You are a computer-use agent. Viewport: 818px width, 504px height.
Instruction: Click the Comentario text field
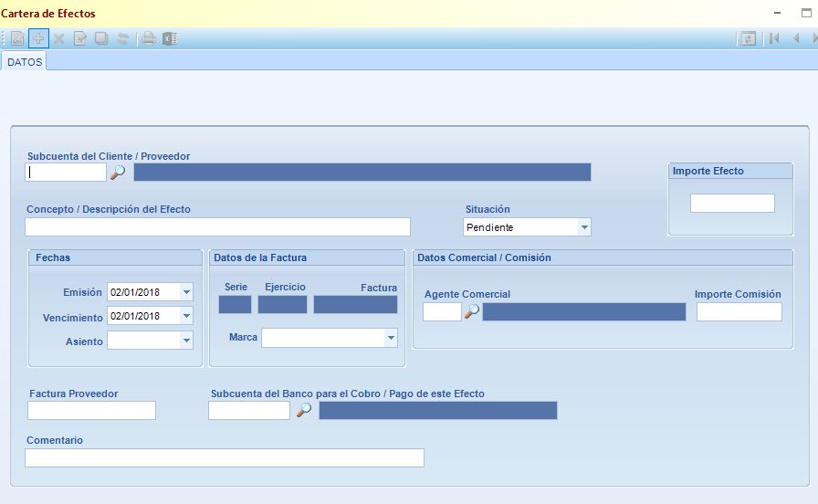[225, 458]
